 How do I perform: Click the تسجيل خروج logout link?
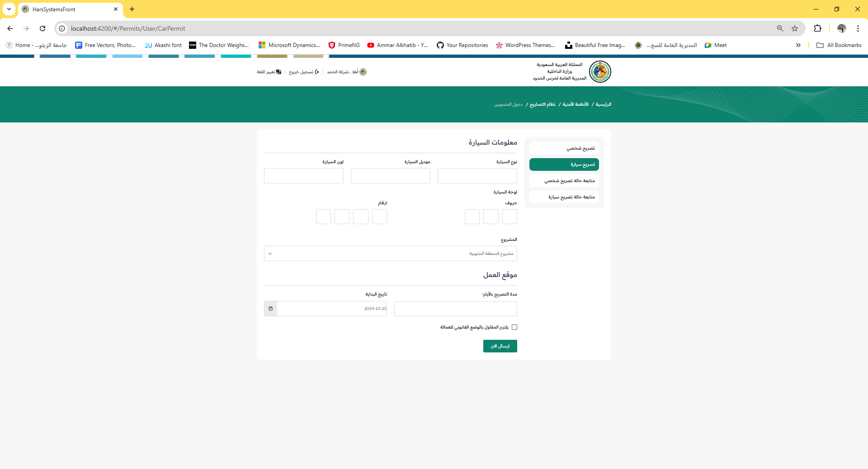tap(304, 72)
